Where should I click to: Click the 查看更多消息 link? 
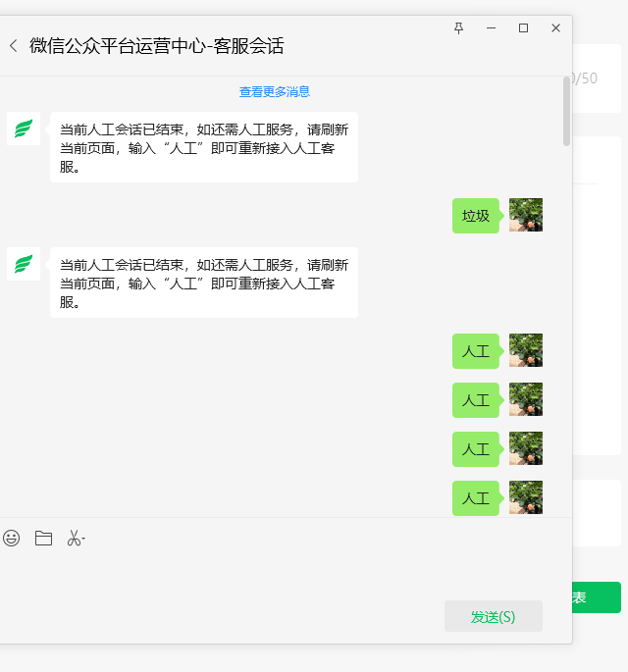(275, 91)
